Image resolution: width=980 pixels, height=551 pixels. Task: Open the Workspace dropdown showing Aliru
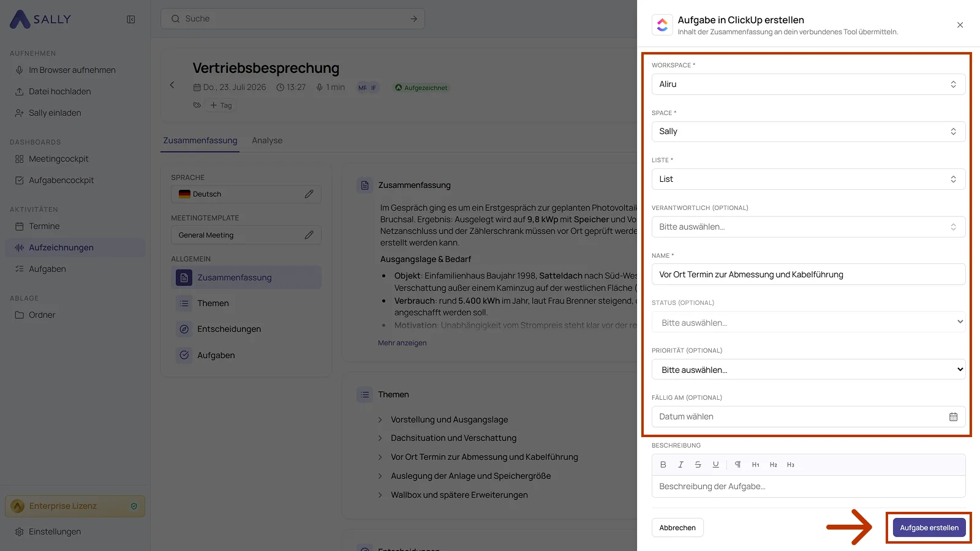coord(809,84)
